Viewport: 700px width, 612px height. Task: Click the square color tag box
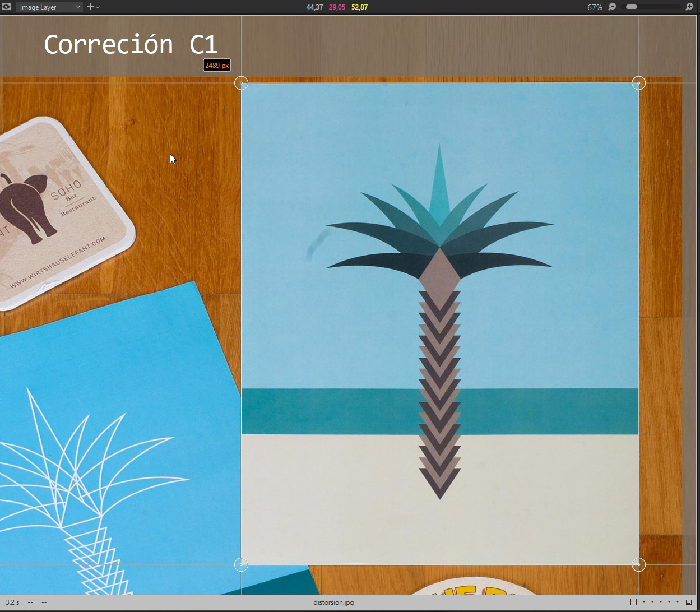point(633,602)
